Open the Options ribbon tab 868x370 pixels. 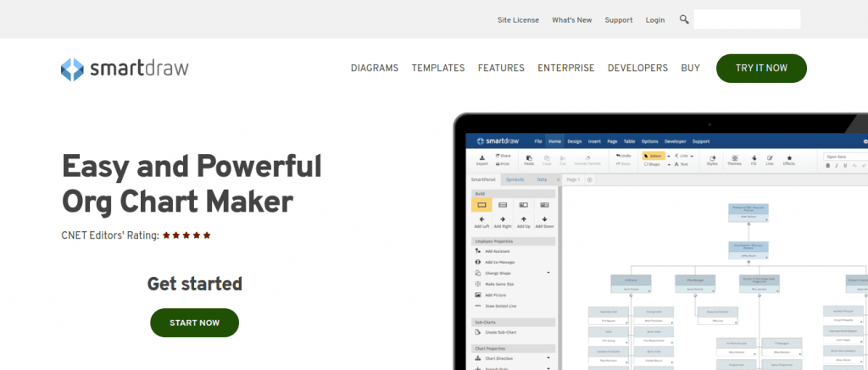pyautogui.click(x=650, y=141)
